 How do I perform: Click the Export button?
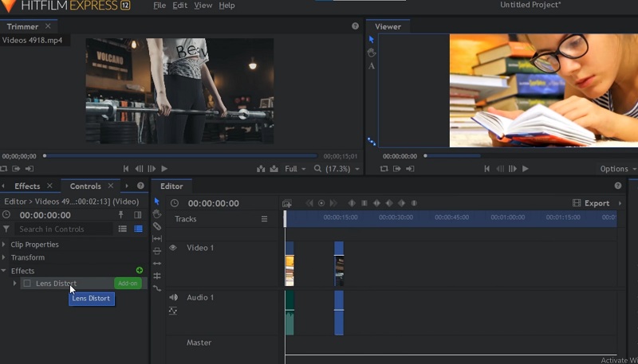pyautogui.click(x=591, y=203)
